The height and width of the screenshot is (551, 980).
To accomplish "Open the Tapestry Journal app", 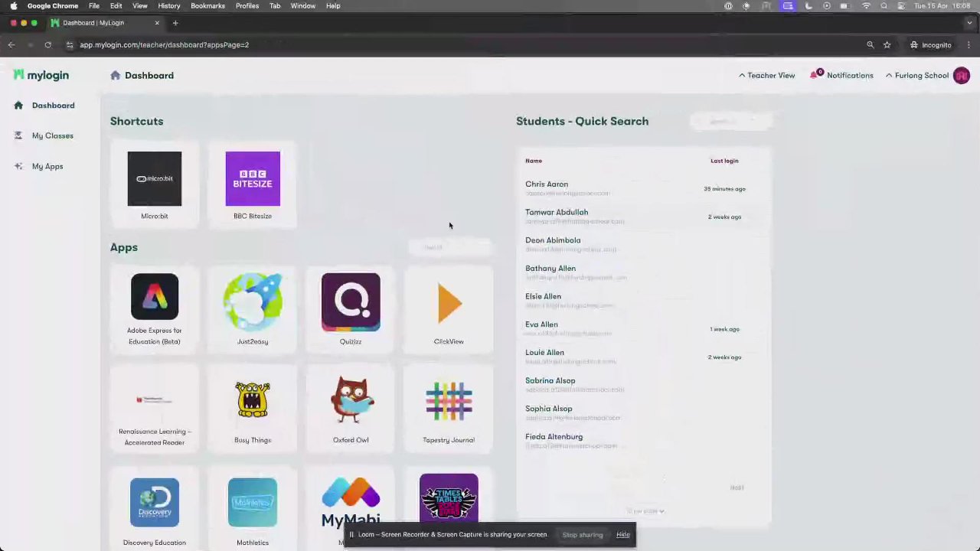I will [449, 409].
